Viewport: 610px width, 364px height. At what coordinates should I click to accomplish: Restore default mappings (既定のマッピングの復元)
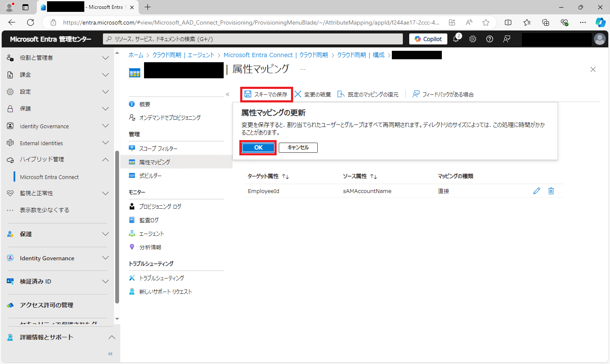368,94
